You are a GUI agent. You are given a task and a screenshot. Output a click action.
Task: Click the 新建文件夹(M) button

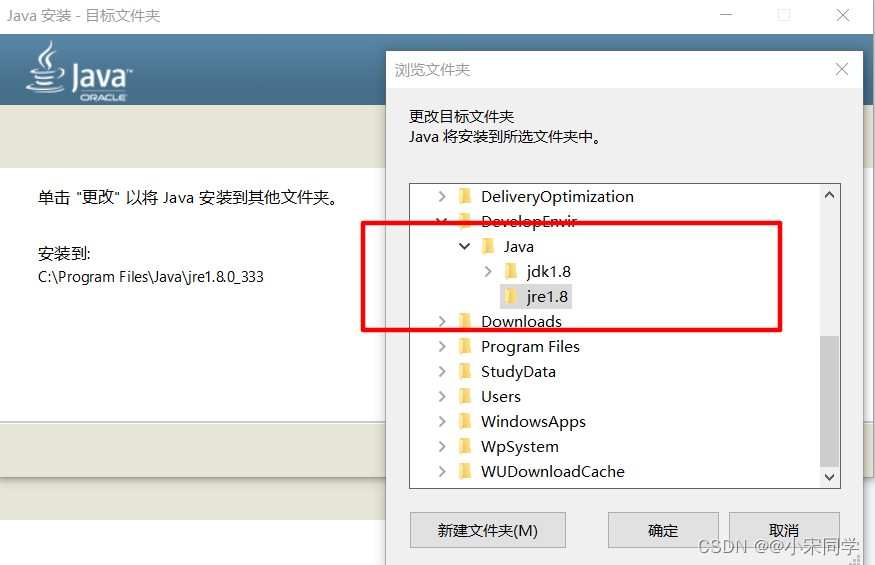tap(487, 530)
